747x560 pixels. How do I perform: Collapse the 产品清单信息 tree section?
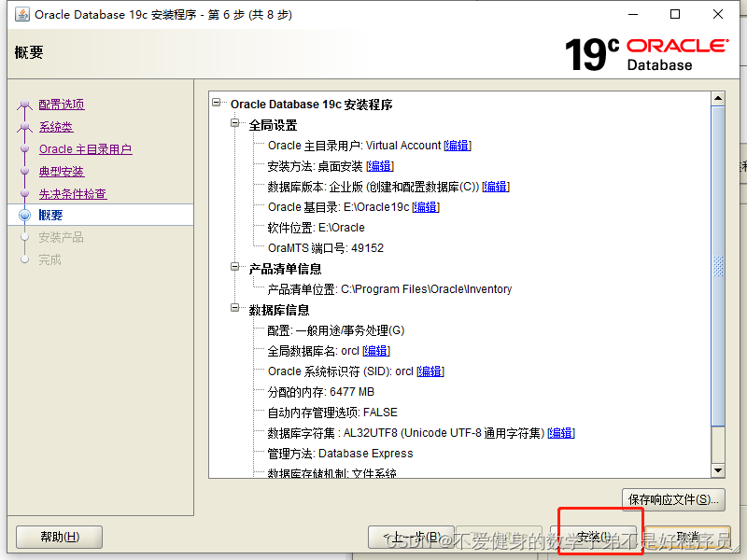[x=235, y=267]
